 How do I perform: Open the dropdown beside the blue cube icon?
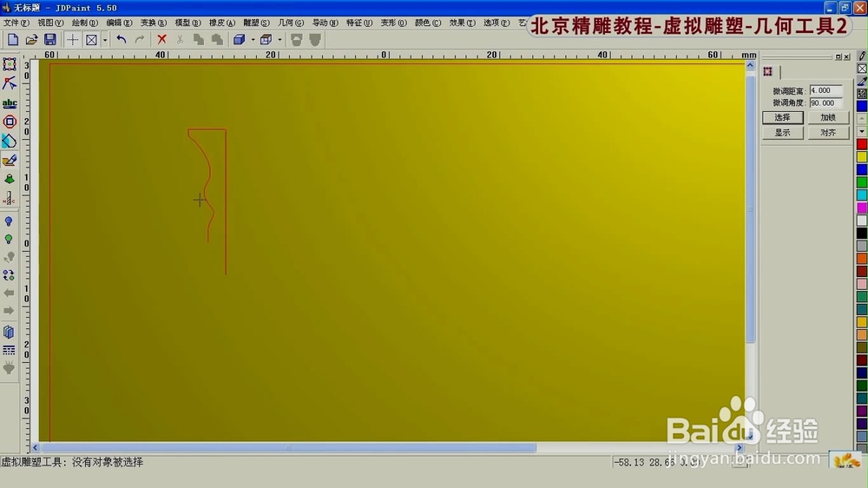pyautogui.click(x=253, y=39)
